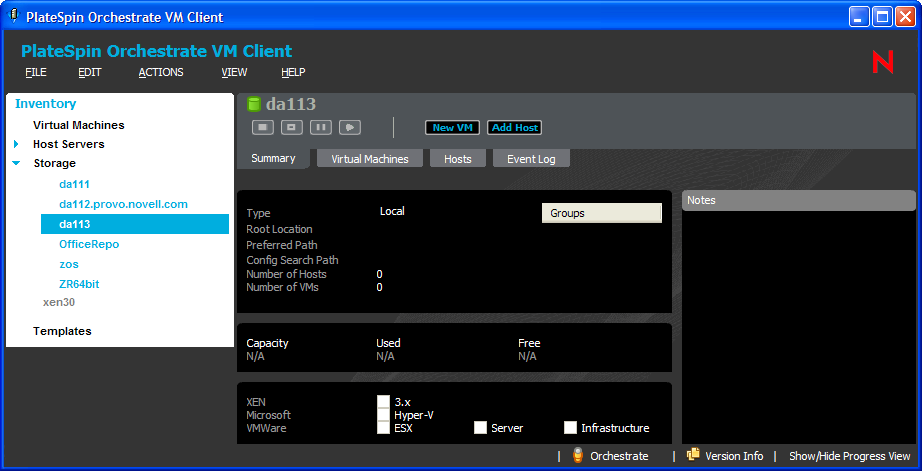
Task: Select the greyed xen30 entry
Action: 59,302
